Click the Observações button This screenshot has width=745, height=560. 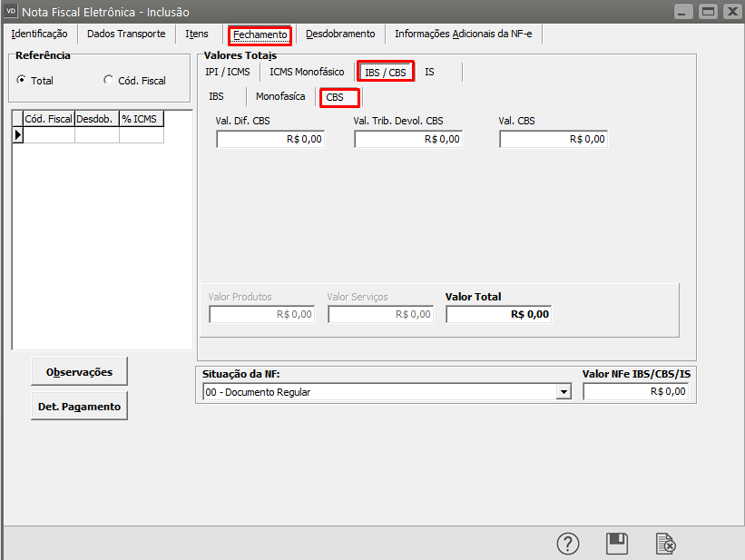[80, 371]
